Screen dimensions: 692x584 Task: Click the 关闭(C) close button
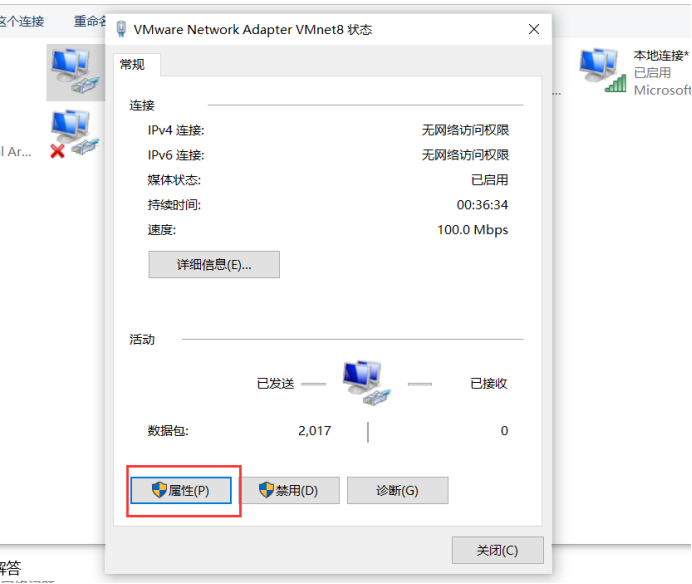tap(497, 550)
